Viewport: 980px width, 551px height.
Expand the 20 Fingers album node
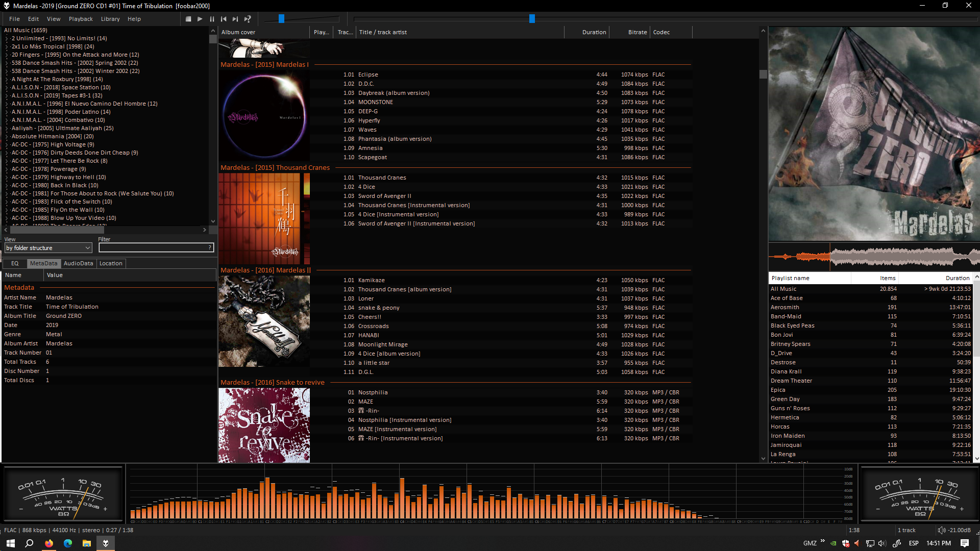pos(7,55)
